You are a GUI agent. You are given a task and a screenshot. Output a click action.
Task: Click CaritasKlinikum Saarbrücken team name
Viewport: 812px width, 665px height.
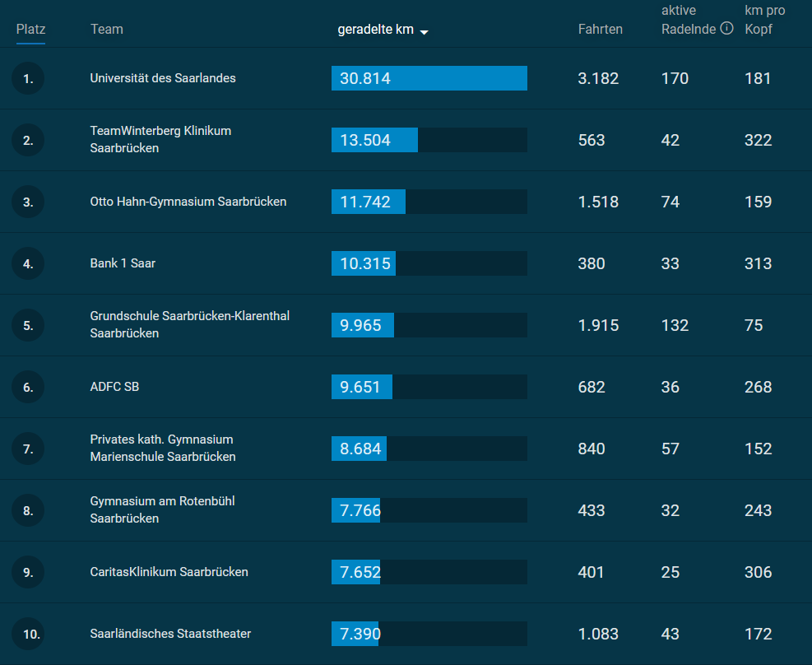point(169,572)
